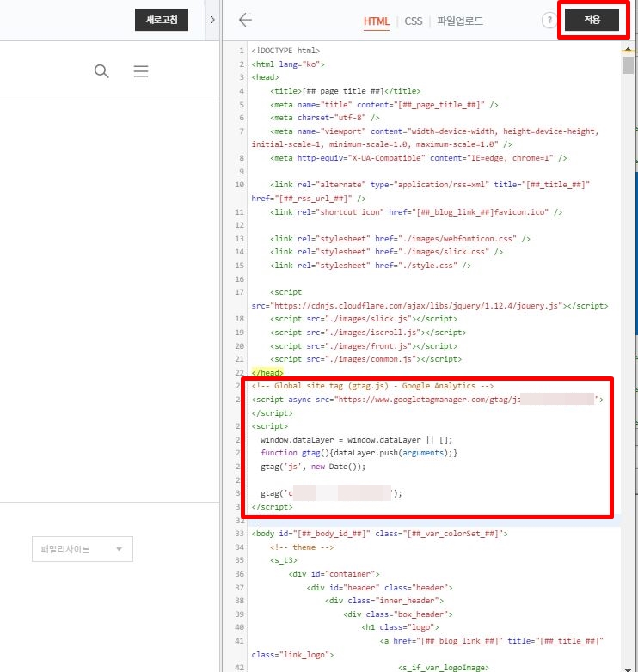
Task: Click the gtag('js', new Date()) line
Action: (313, 467)
